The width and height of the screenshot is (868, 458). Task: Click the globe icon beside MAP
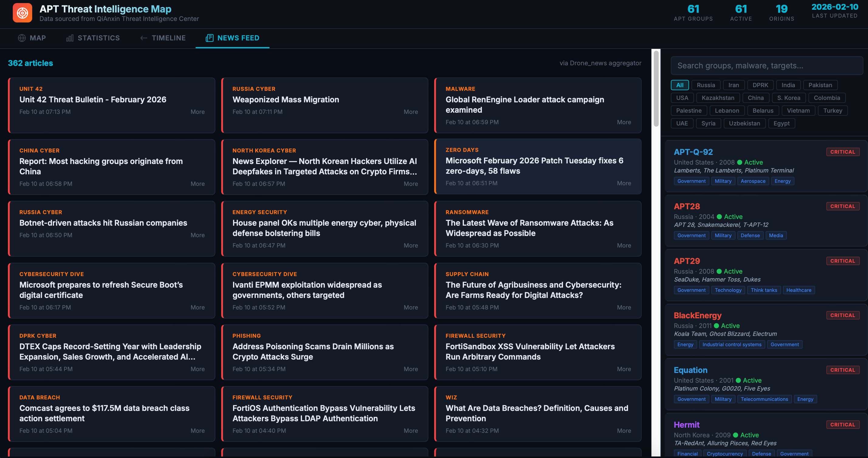(x=22, y=38)
